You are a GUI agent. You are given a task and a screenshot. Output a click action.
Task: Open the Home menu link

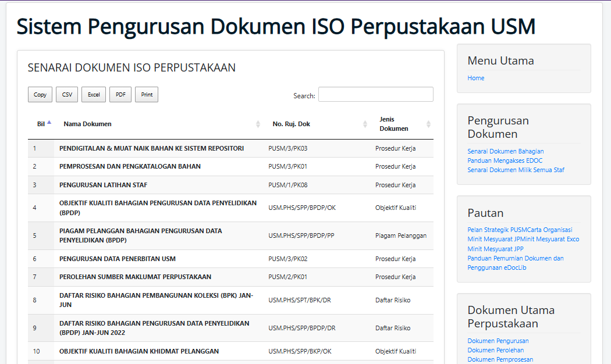(475, 78)
